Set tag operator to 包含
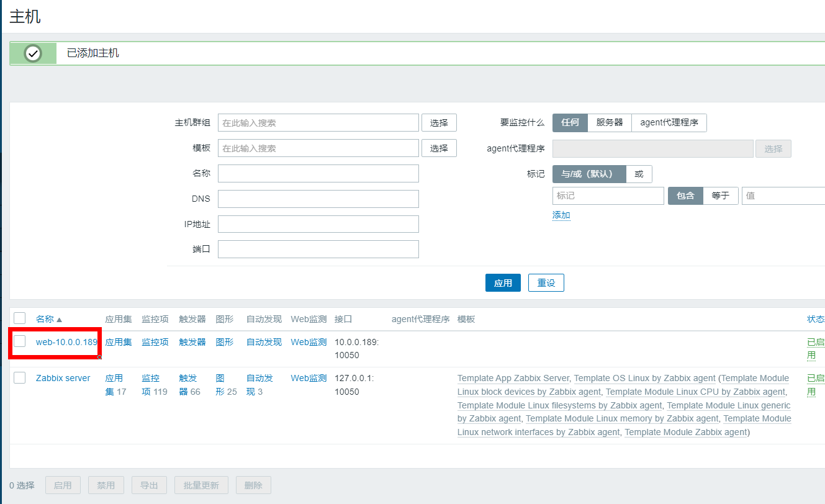The image size is (825, 504). [685, 196]
